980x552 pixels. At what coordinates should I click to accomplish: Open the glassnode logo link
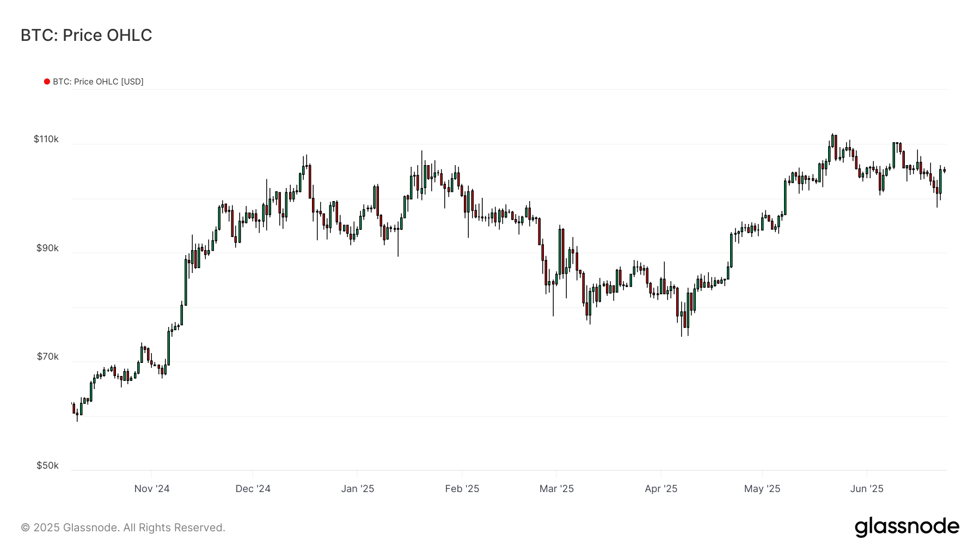(x=906, y=527)
